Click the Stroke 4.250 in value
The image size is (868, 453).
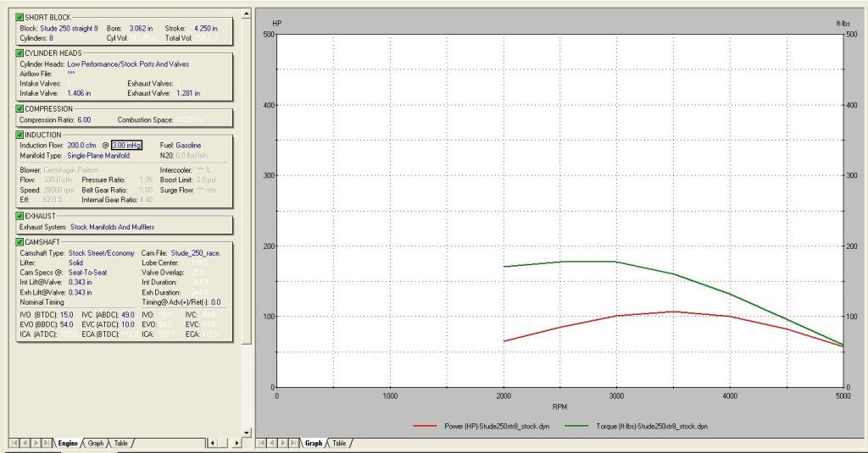click(x=205, y=28)
